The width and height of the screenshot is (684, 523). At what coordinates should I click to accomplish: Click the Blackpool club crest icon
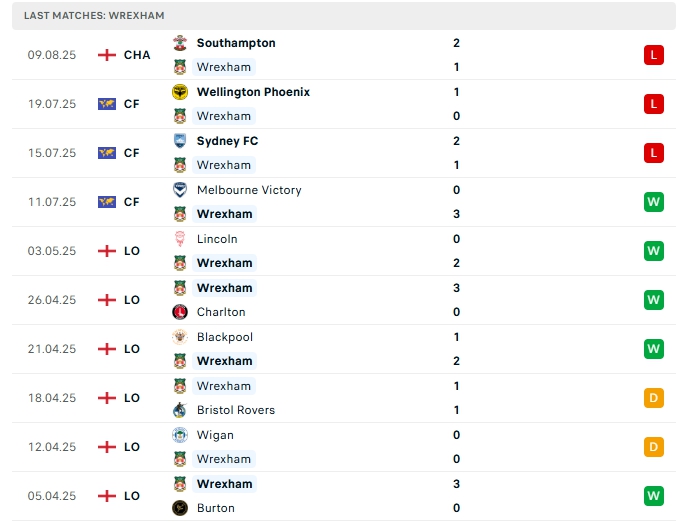click(x=180, y=337)
